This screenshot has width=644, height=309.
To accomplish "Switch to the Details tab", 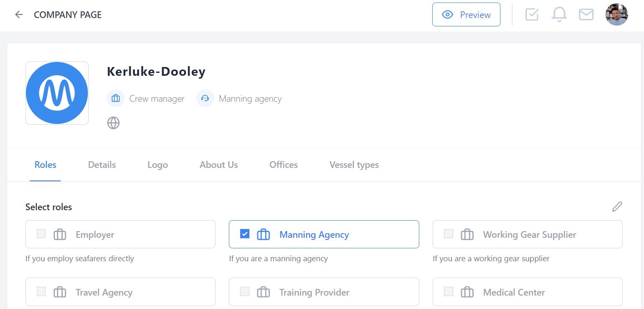I will tap(102, 165).
